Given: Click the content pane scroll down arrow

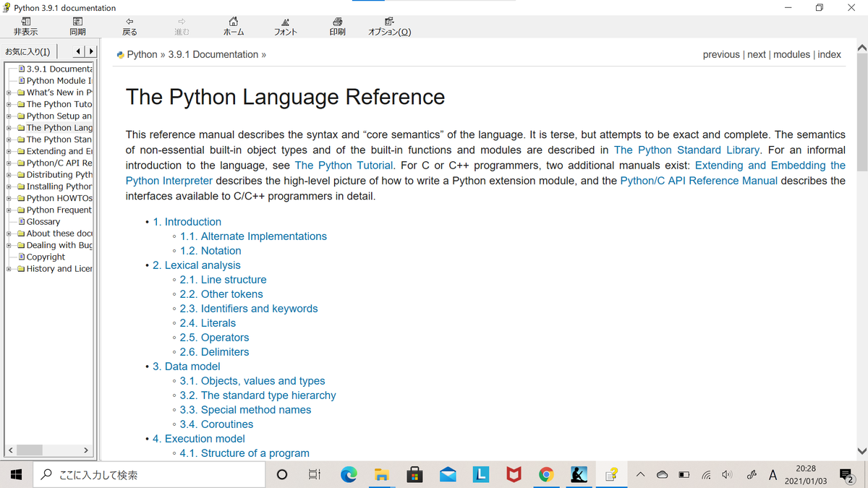Looking at the screenshot, I should [x=861, y=451].
